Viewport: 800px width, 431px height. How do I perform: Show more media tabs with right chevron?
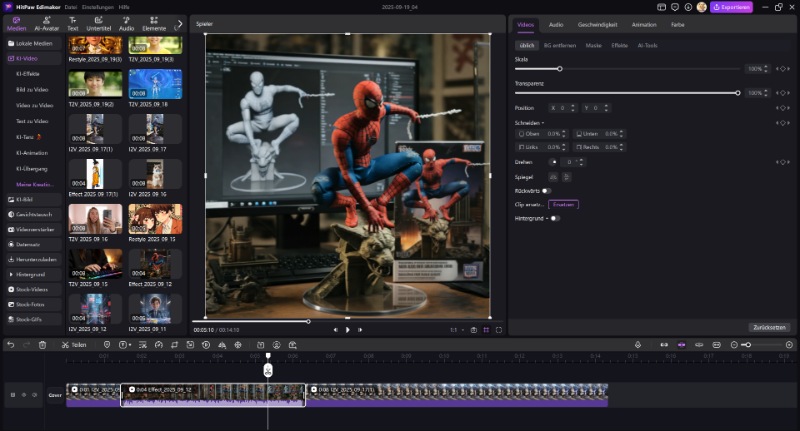point(180,23)
